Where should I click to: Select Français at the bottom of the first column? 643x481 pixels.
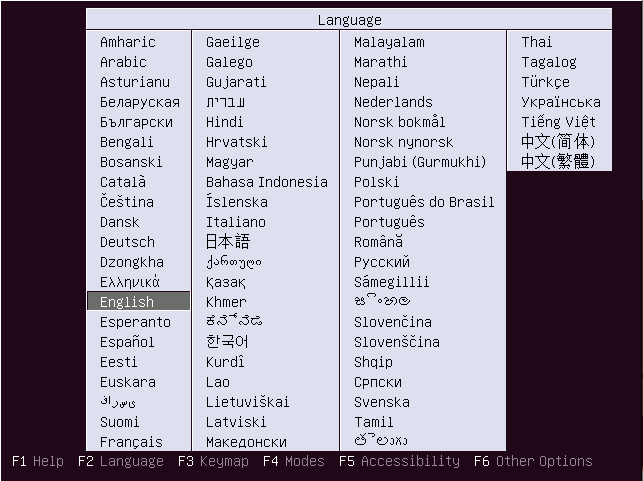coord(131,442)
